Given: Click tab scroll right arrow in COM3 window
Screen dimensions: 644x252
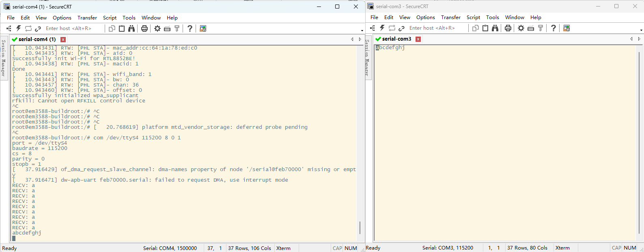Looking at the screenshot, I should coord(639,39).
